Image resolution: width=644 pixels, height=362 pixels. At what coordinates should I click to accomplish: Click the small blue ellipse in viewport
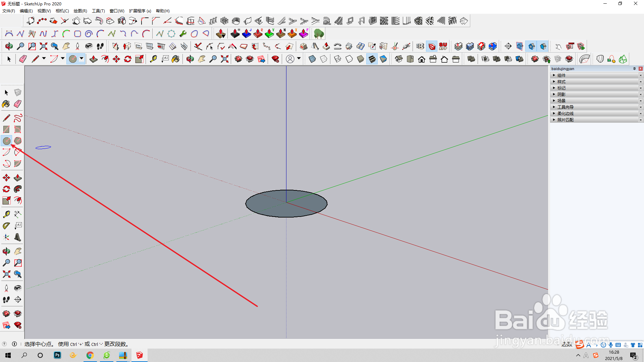(43, 147)
